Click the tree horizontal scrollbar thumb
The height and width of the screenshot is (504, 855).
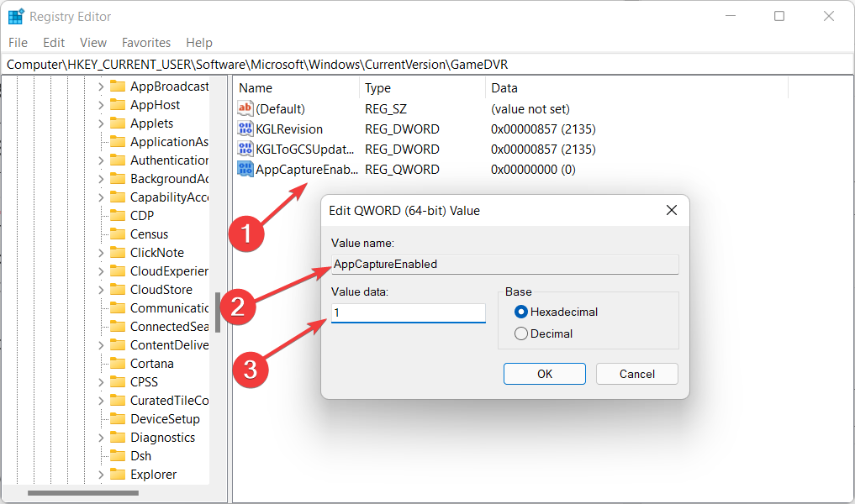point(83,493)
